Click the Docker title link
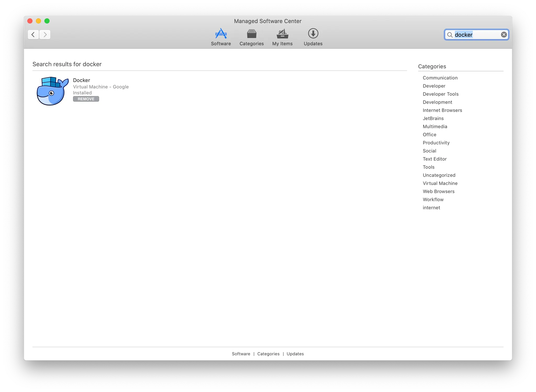 pyautogui.click(x=81, y=80)
